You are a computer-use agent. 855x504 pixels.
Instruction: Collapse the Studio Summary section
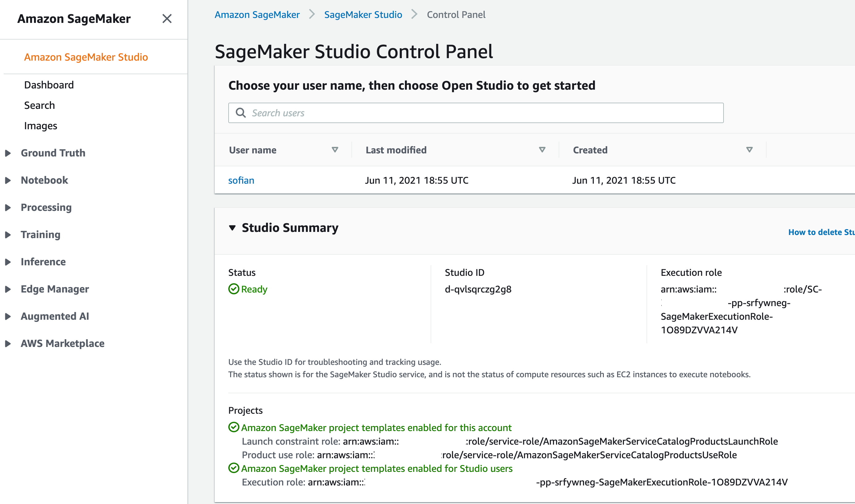click(x=232, y=228)
